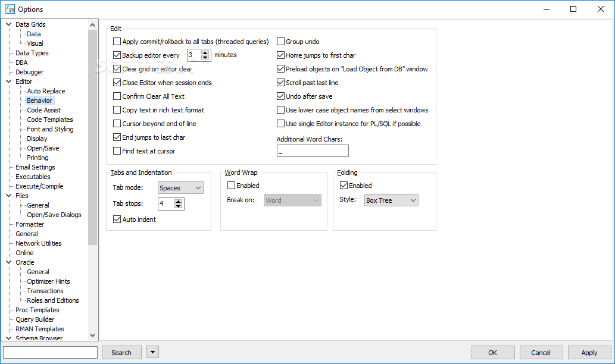Select Auto Replace in the tree
The image size is (615, 364).
[46, 91]
